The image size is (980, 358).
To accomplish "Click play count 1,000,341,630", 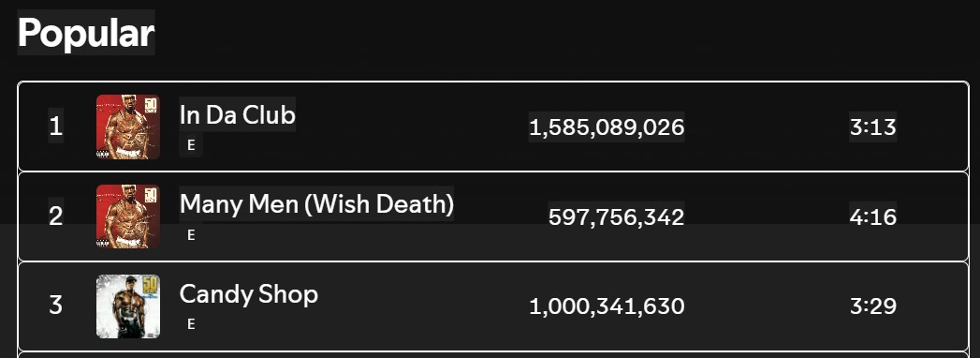I will pos(607,306).
